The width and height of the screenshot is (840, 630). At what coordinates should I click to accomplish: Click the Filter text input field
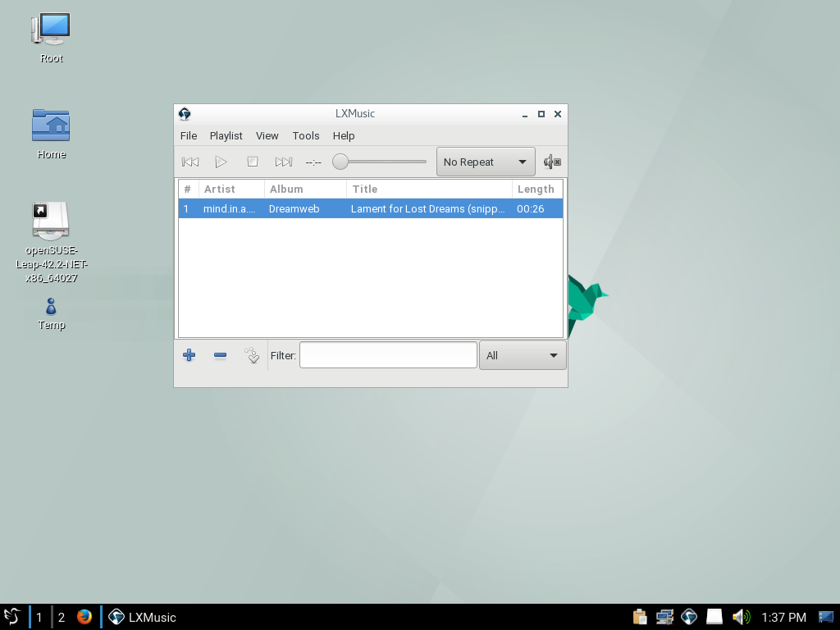[x=388, y=355]
